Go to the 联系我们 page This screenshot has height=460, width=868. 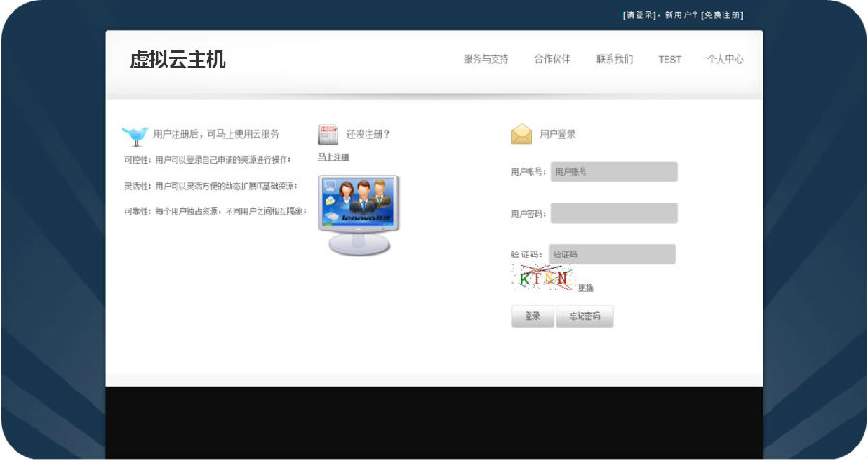614,59
